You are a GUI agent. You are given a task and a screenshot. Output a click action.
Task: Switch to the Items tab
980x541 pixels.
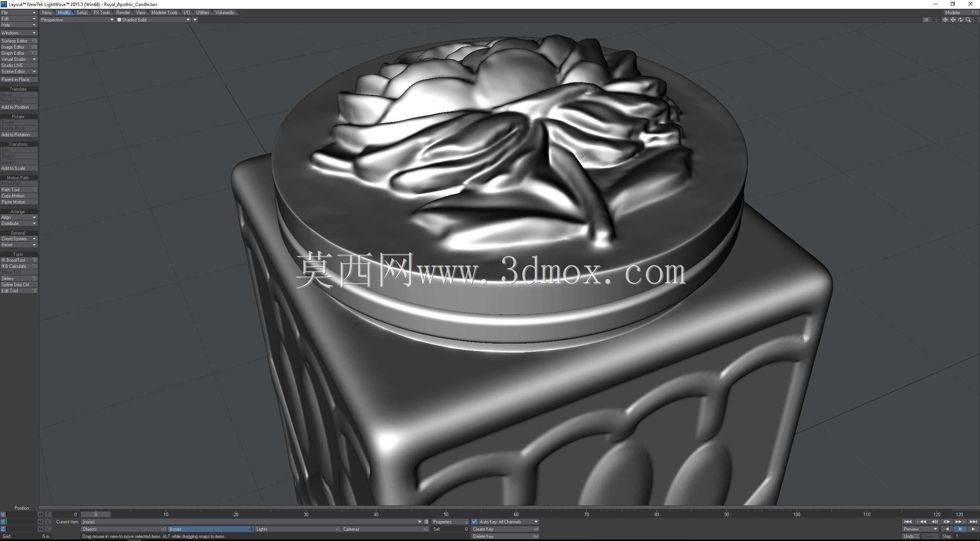point(47,13)
